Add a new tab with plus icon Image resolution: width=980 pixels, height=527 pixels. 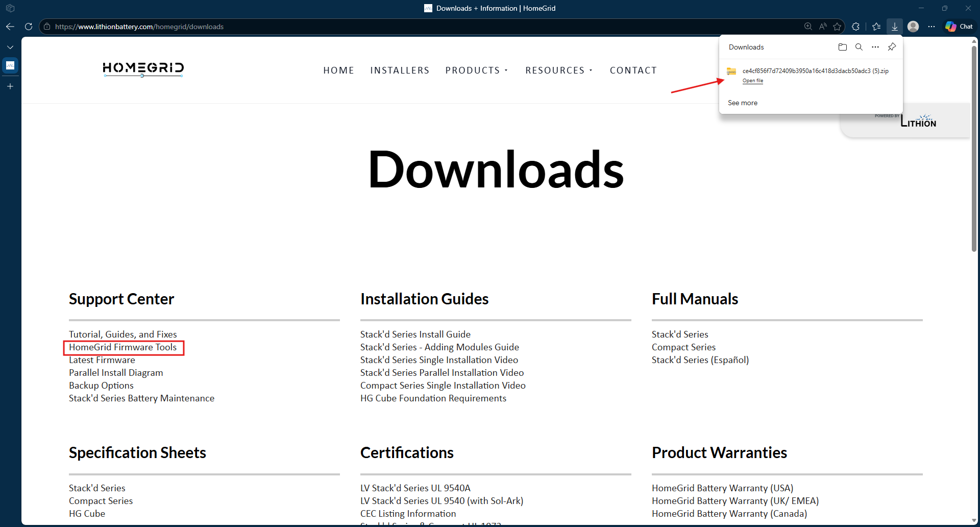pos(10,86)
